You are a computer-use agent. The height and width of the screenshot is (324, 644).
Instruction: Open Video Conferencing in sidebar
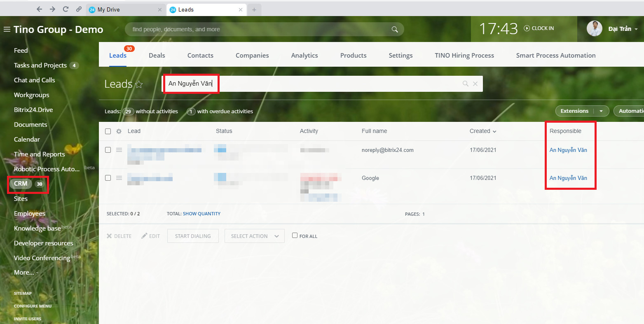click(x=42, y=258)
